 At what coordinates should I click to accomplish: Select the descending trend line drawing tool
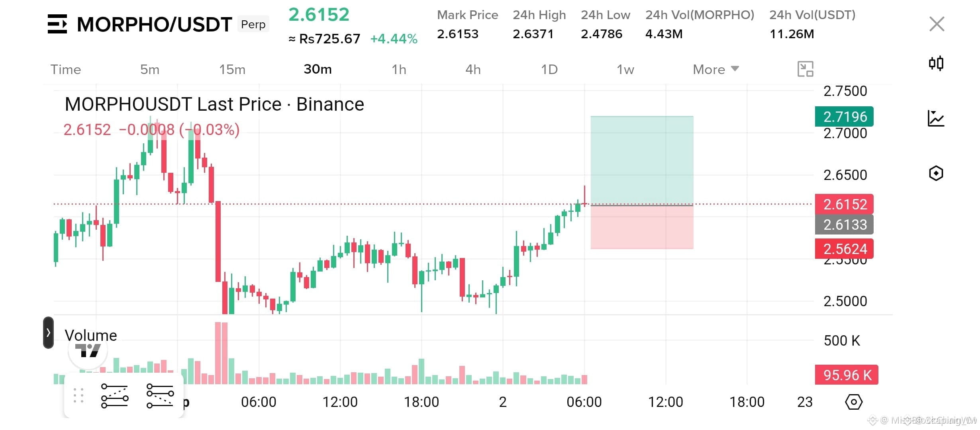point(160,396)
